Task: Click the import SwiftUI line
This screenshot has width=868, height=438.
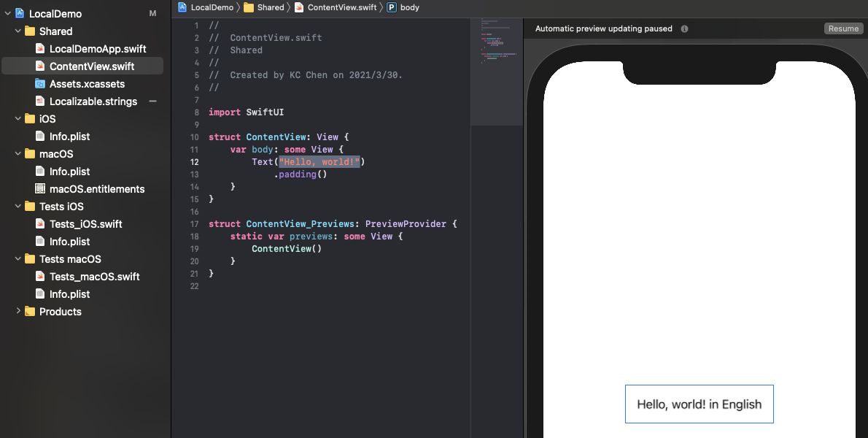Action: tap(247, 112)
